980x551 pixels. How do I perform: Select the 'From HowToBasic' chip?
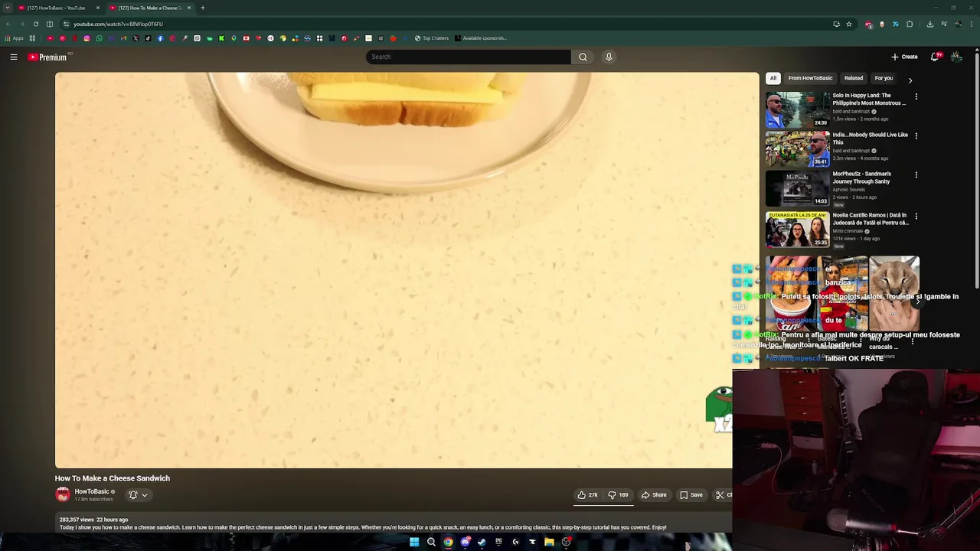coord(810,78)
